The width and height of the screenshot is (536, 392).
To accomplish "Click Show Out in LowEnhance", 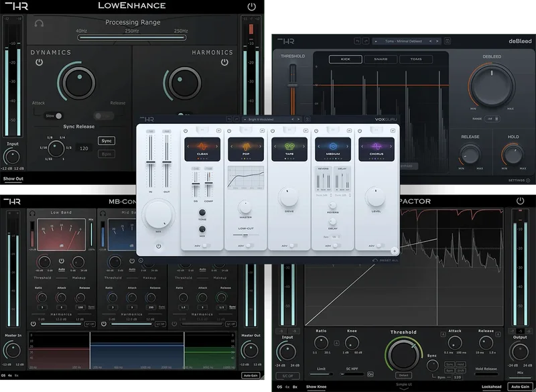I will [x=13, y=179].
